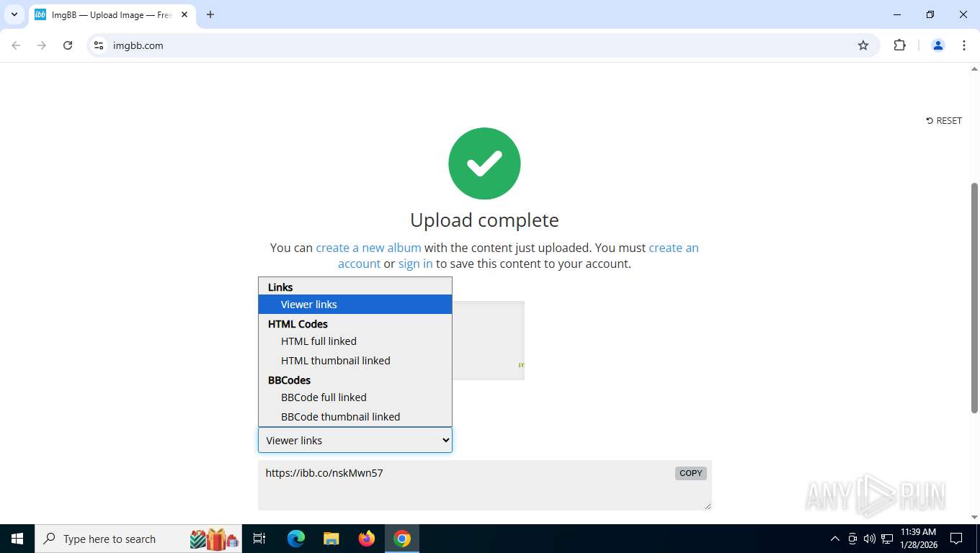Viewport: 980px width, 553px height.
Task: Click the 'Upload complete' heading
Action: point(484,220)
